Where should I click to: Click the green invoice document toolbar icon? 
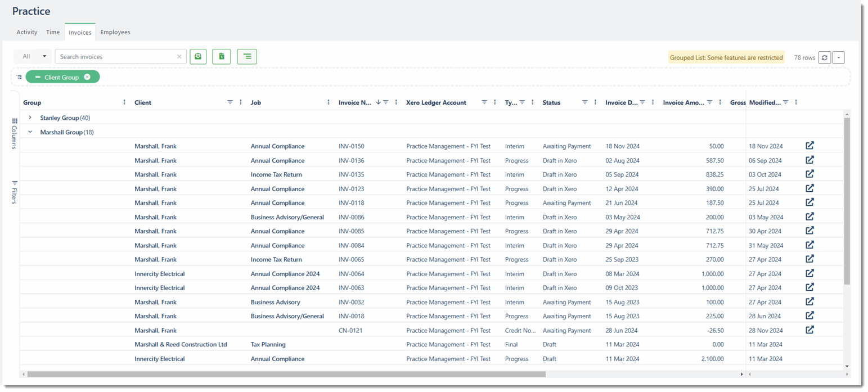click(222, 56)
